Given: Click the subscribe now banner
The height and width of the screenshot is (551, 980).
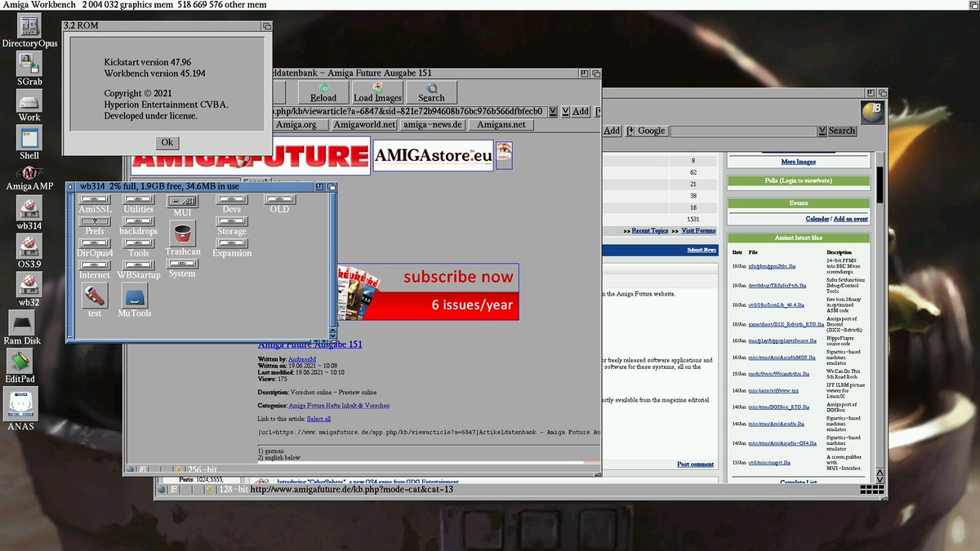Looking at the screenshot, I should coord(428,291).
